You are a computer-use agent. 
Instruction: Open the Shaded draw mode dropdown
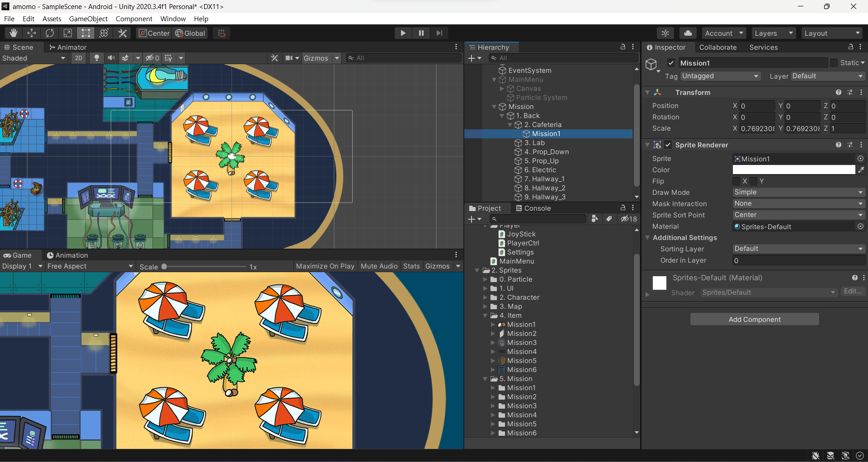tap(34, 58)
